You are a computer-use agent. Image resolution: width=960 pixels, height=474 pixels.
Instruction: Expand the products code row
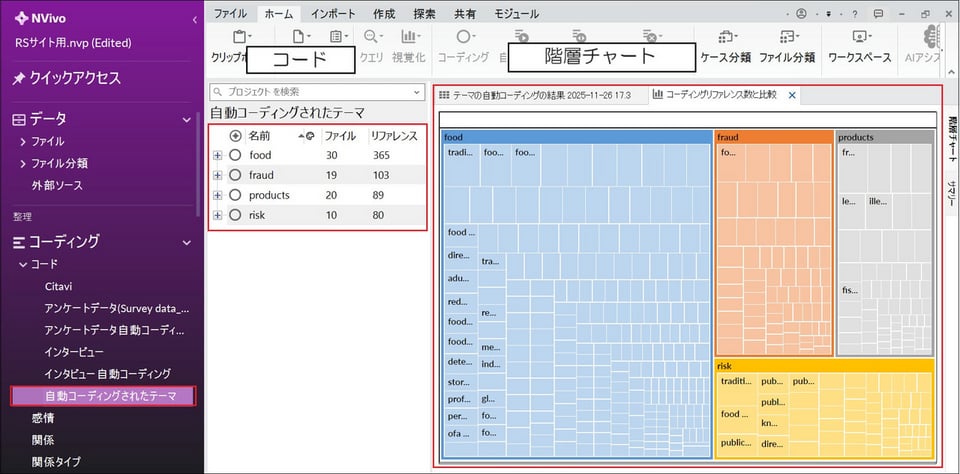coord(217,195)
